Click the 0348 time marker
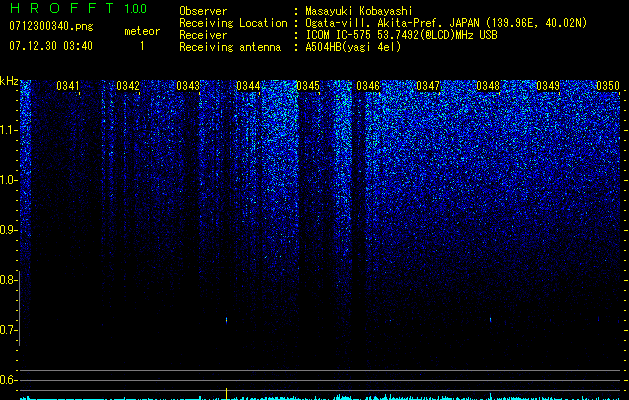Image resolution: width=629 pixels, height=400 pixels. click(x=488, y=85)
